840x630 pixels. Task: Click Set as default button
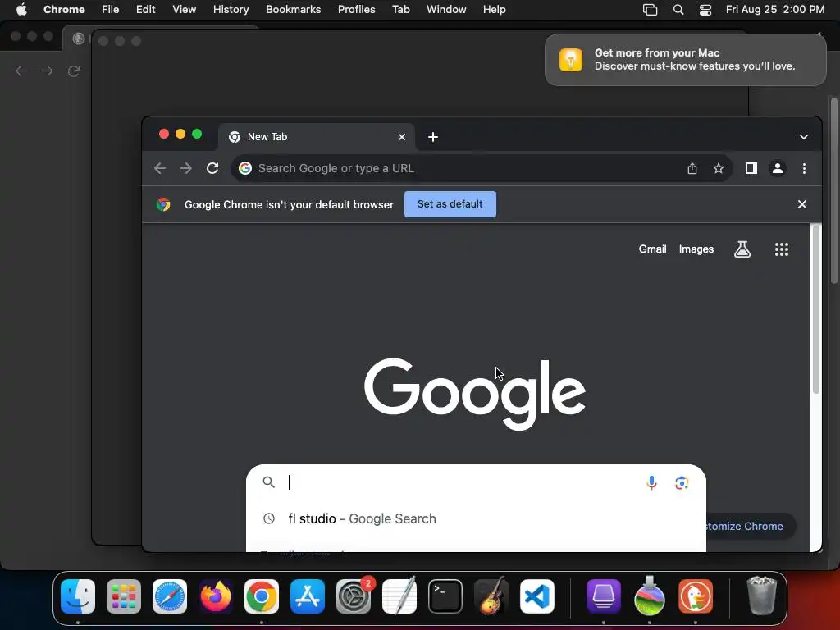[x=450, y=204]
